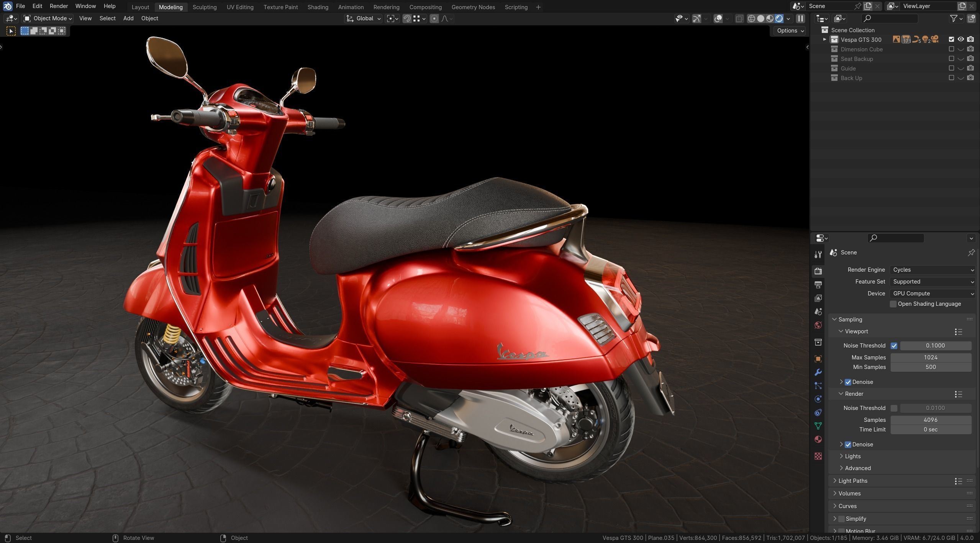Open the Object Constraints properties tab
The width and height of the screenshot is (980, 543).
818,412
